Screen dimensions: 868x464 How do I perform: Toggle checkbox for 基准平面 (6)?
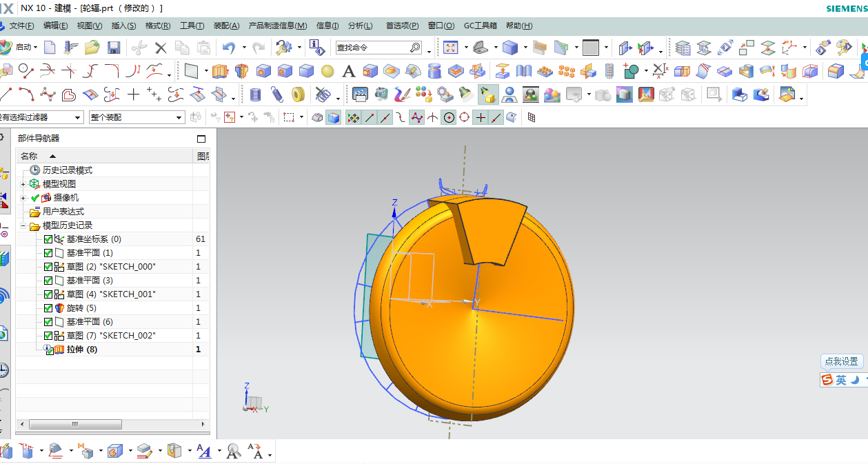click(48, 322)
